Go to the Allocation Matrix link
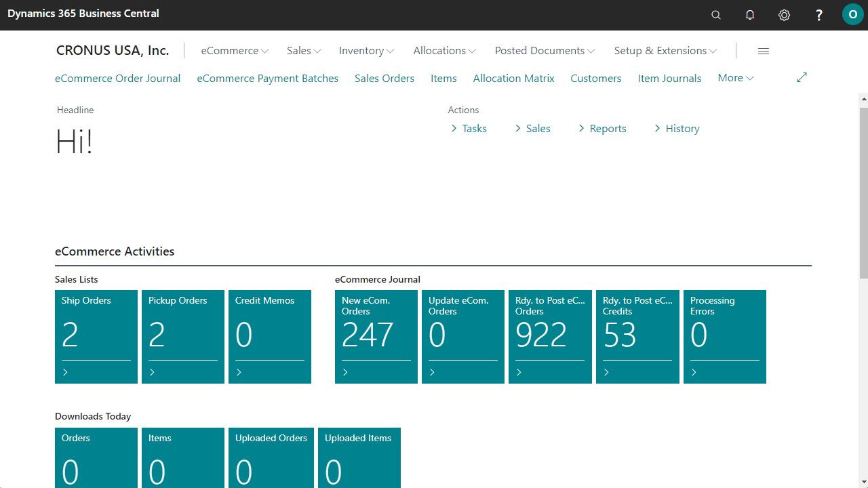The height and width of the screenshot is (488, 868). (x=513, y=79)
